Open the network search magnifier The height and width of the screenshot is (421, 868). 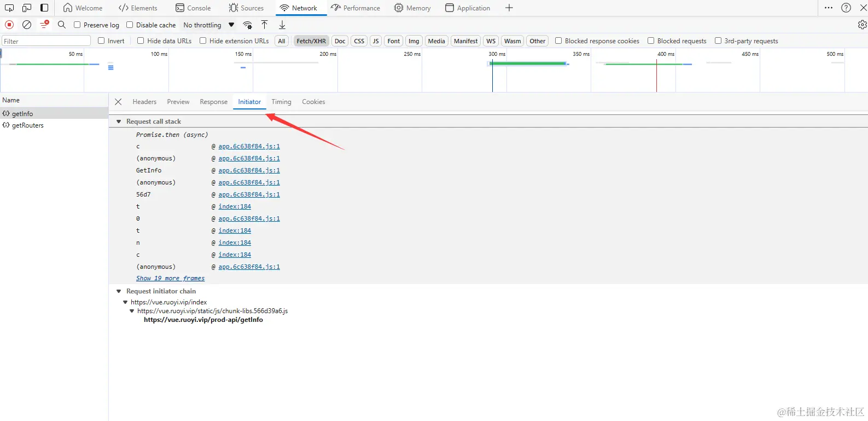[x=62, y=25]
